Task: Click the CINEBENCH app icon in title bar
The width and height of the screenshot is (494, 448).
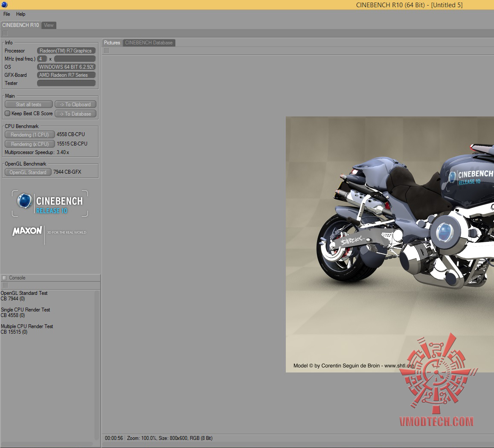Action: [x=4, y=4]
